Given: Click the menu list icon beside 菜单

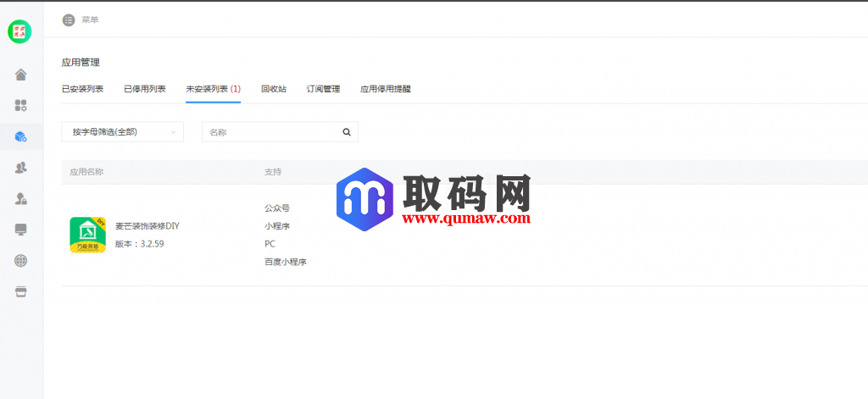Looking at the screenshot, I should click(x=69, y=20).
